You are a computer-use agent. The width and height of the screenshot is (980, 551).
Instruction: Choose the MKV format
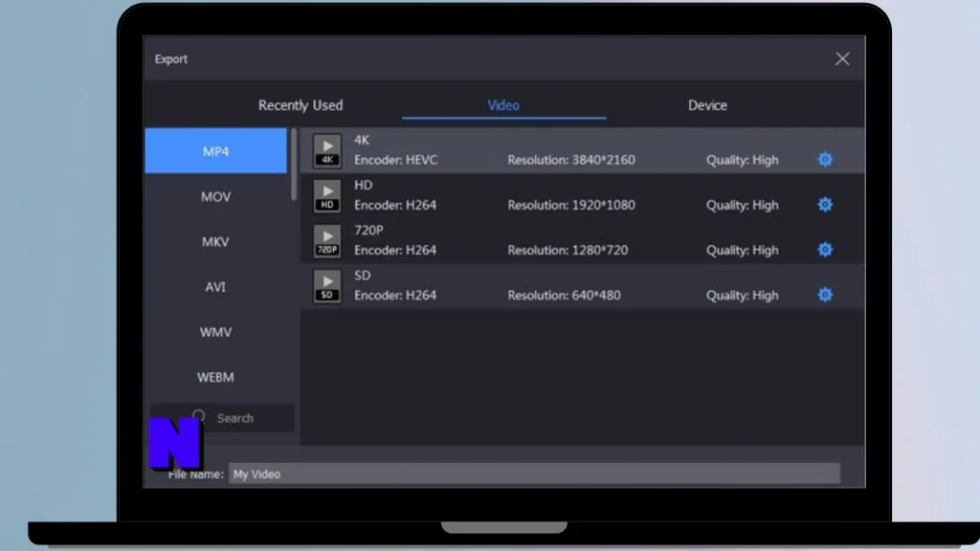215,242
